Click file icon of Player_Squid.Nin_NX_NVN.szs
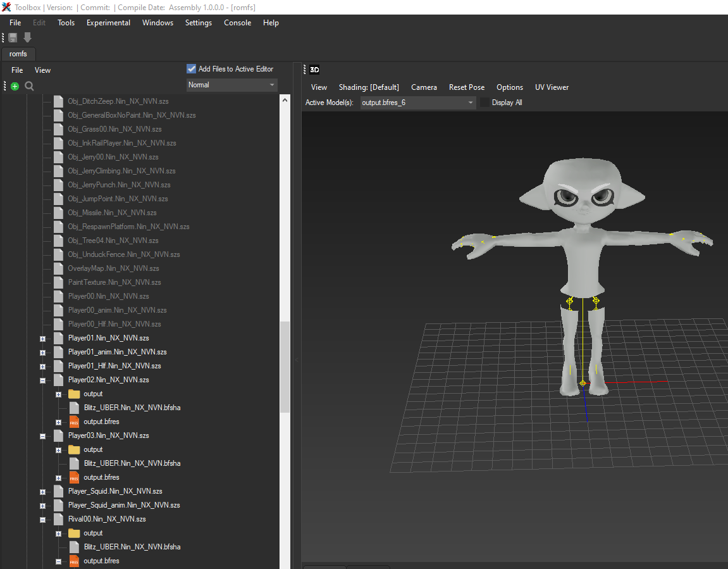Screen dimensions: 728x569 tap(58, 491)
